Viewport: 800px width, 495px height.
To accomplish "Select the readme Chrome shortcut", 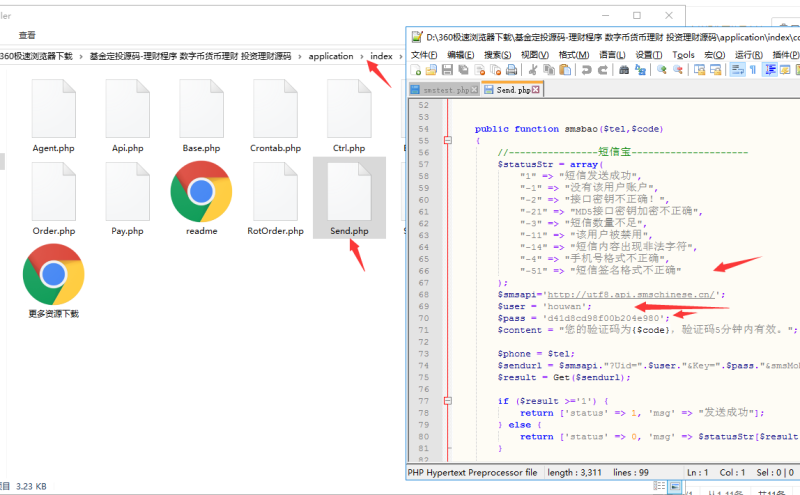I will 202,199.
